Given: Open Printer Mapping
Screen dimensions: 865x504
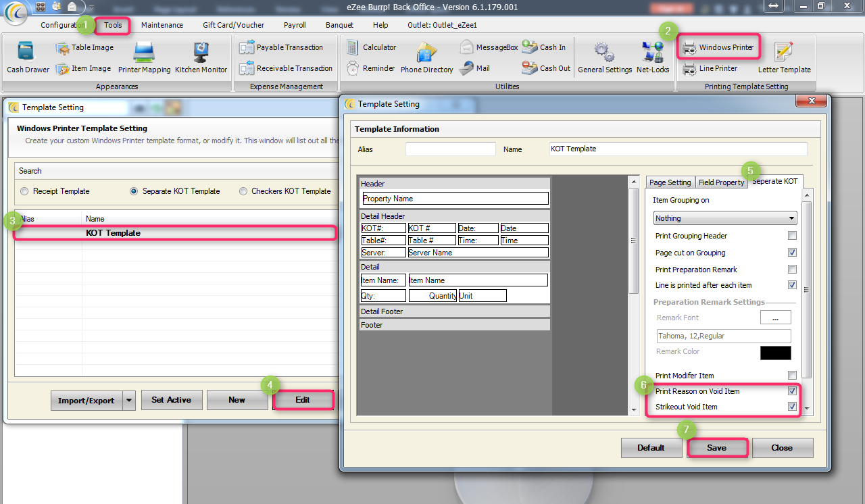Looking at the screenshot, I should [x=144, y=57].
